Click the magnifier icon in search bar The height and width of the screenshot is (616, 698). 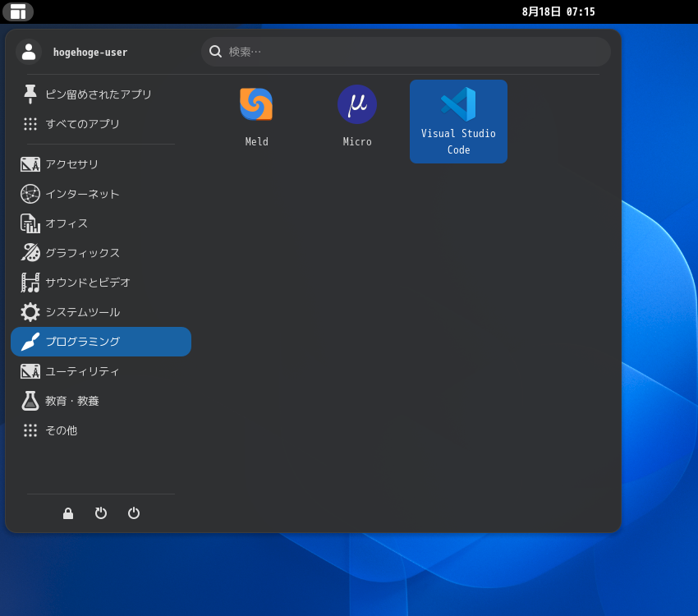pos(215,52)
